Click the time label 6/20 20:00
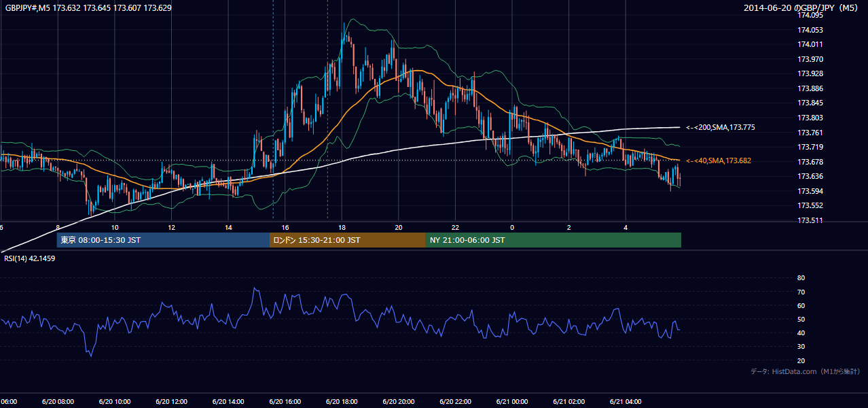 [399, 402]
